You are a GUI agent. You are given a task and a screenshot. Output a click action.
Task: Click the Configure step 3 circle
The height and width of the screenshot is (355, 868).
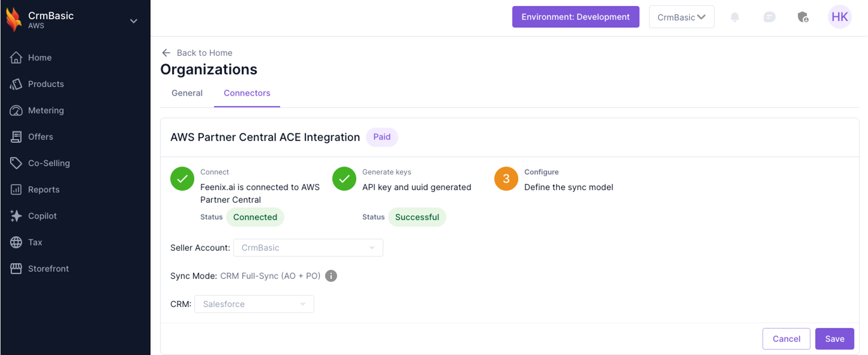coord(506,179)
